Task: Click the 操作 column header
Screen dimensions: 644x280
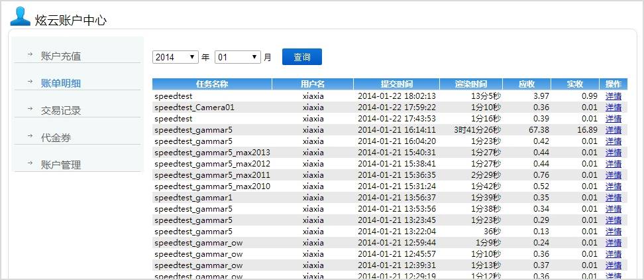Action: [614, 84]
